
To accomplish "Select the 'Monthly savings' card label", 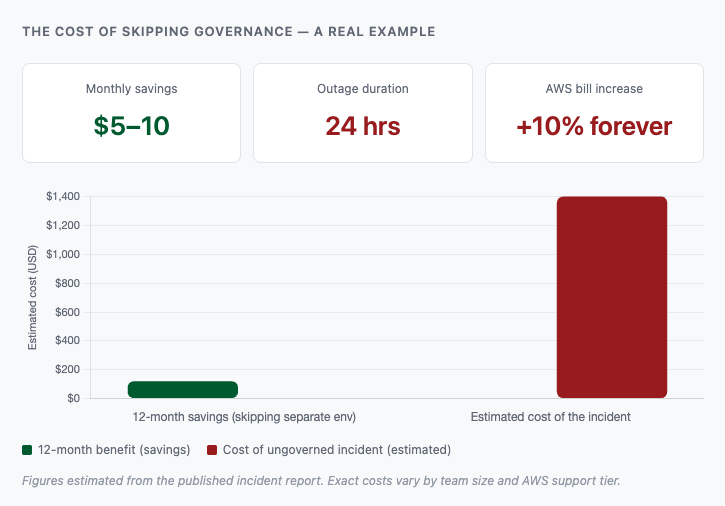I will coord(131,89).
